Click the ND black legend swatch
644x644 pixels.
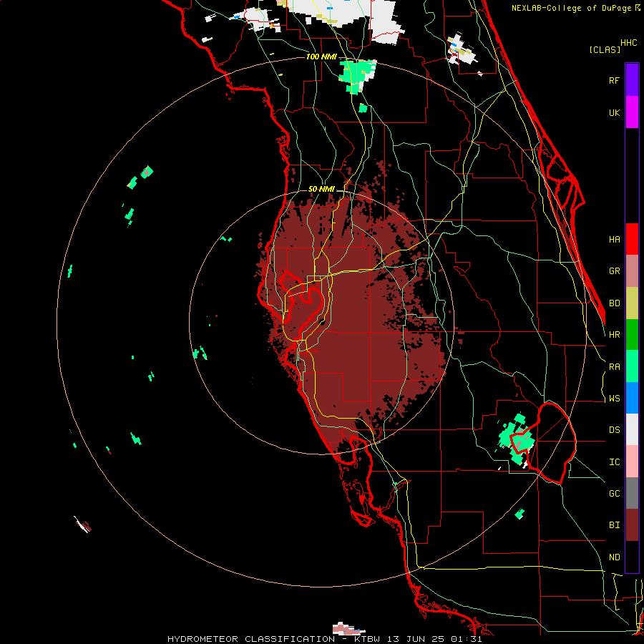point(632,557)
